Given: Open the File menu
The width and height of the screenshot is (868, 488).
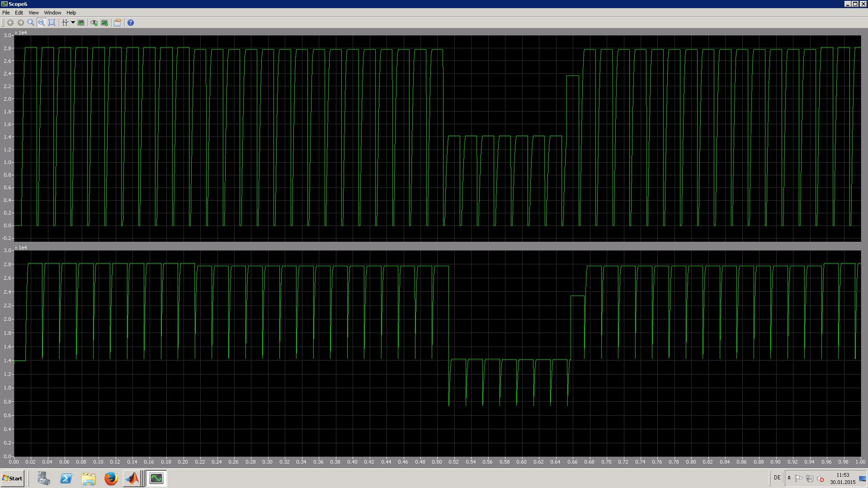Looking at the screenshot, I should (6, 13).
